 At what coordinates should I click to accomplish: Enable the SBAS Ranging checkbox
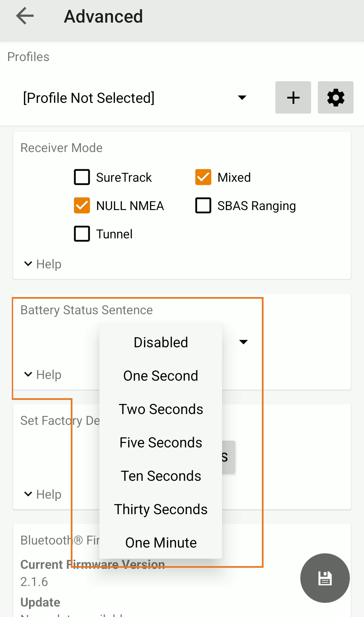203,206
